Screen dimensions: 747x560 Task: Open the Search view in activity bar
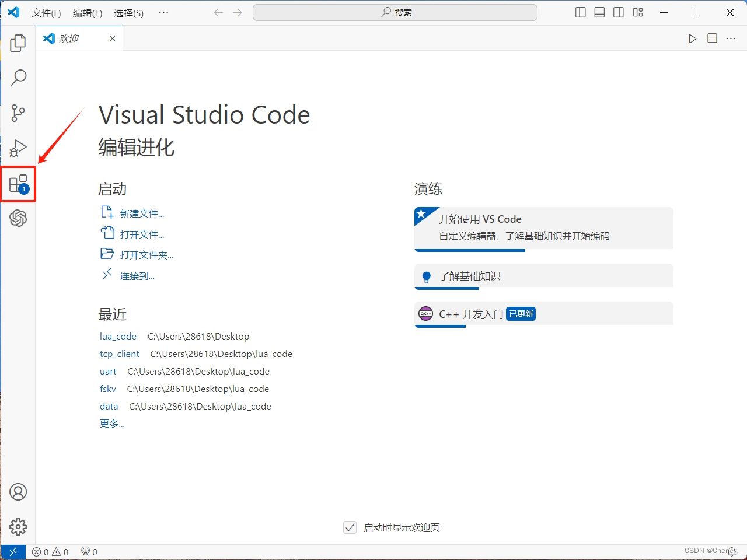point(18,78)
